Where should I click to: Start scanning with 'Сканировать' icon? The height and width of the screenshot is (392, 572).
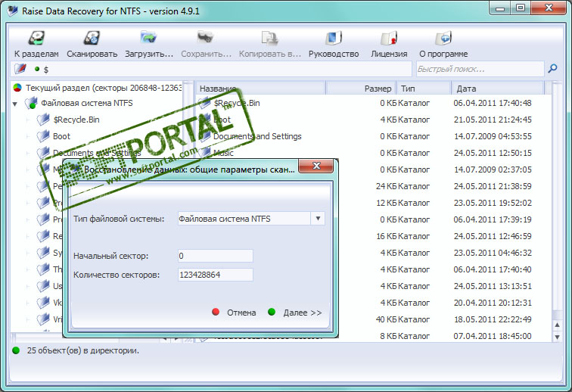[92, 39]
